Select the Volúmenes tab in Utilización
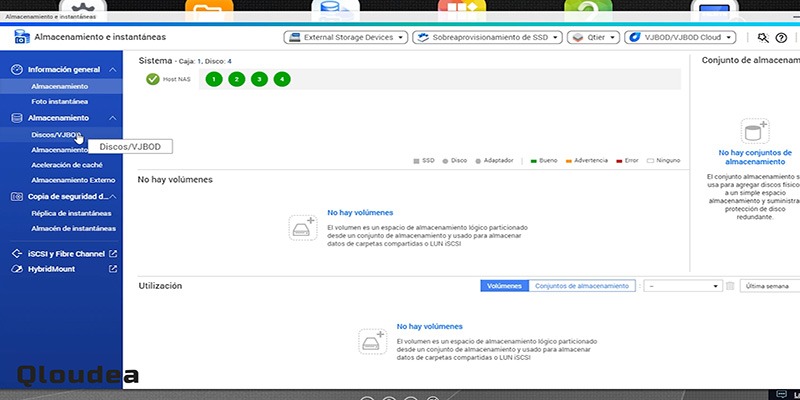 tap(504, 286)
